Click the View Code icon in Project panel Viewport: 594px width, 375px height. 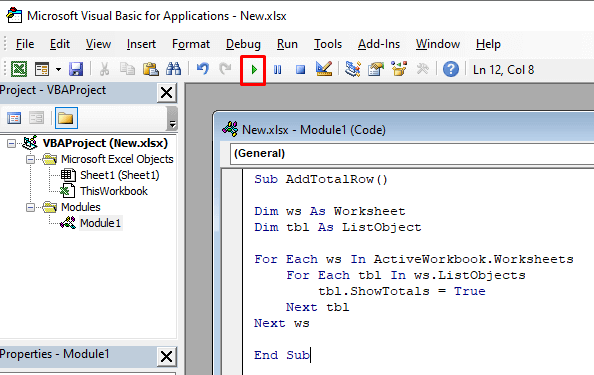click(14, 118)
